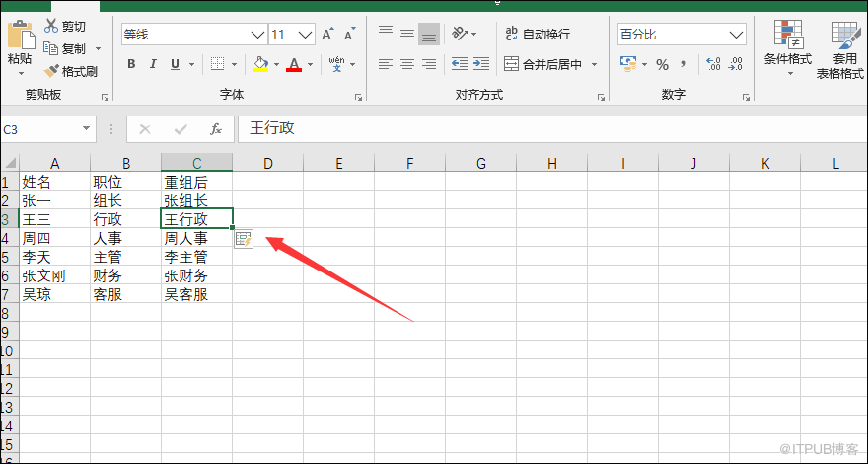Viewport: 868px width, 464px height.
Task: Open underline style dropdown arrow
Action: coord(191,65)
